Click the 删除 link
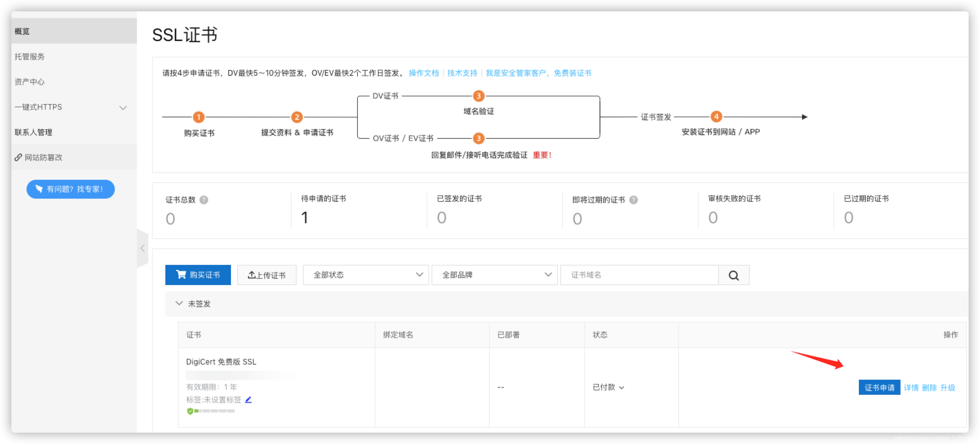 pyautogui.click(x=929, y=388)
